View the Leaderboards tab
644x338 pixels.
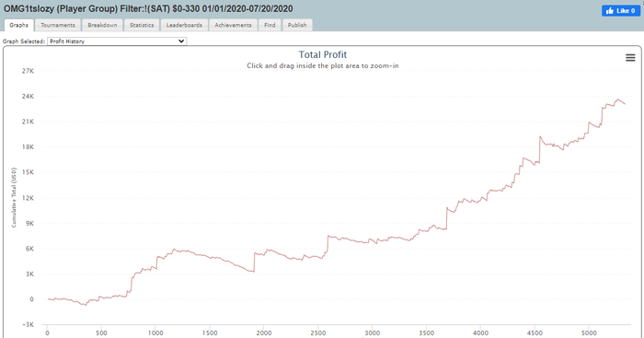[184, 25]
